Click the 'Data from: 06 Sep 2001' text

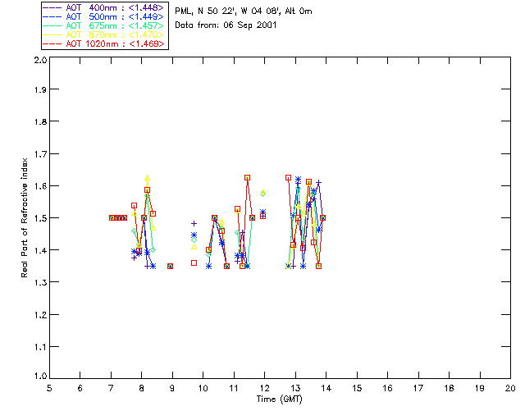(226, 25)
